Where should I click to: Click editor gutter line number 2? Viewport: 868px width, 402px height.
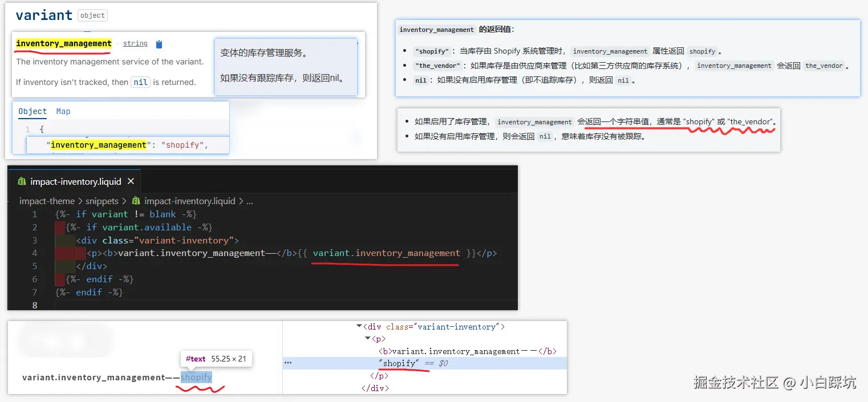[x=35, y=227]
